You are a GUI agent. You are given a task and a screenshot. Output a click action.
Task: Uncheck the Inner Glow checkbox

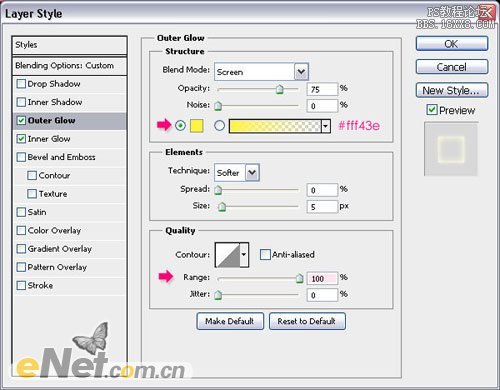pyautogui.click(x=21, y=139)
